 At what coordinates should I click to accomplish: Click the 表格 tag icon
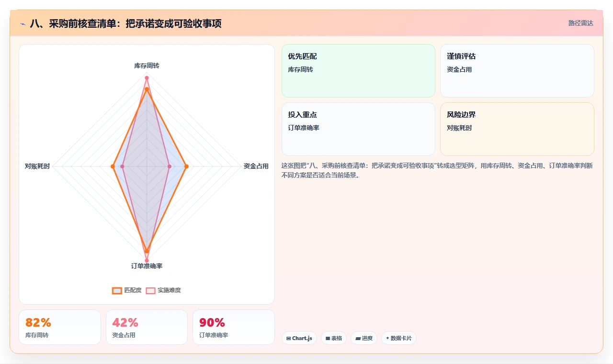pyautogui.click(x=328, y=338)
